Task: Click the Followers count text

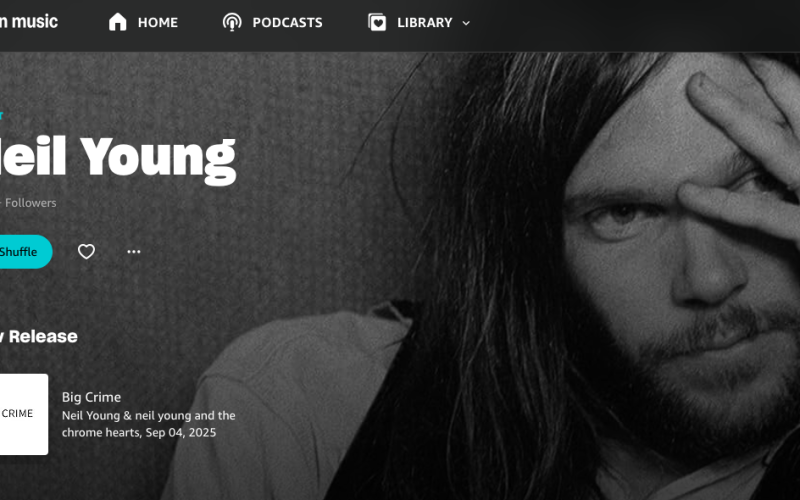Action: [30, 203]
